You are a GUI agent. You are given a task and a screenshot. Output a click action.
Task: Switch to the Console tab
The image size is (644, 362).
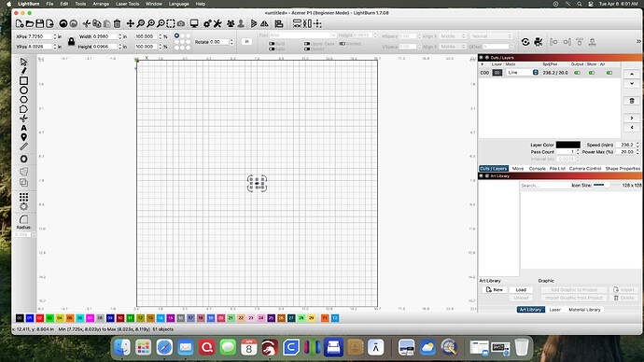[x=537, y=169]
